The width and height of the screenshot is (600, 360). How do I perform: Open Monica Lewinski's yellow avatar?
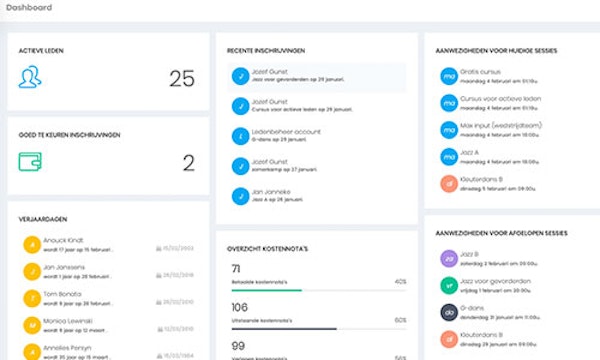[32, 325]
